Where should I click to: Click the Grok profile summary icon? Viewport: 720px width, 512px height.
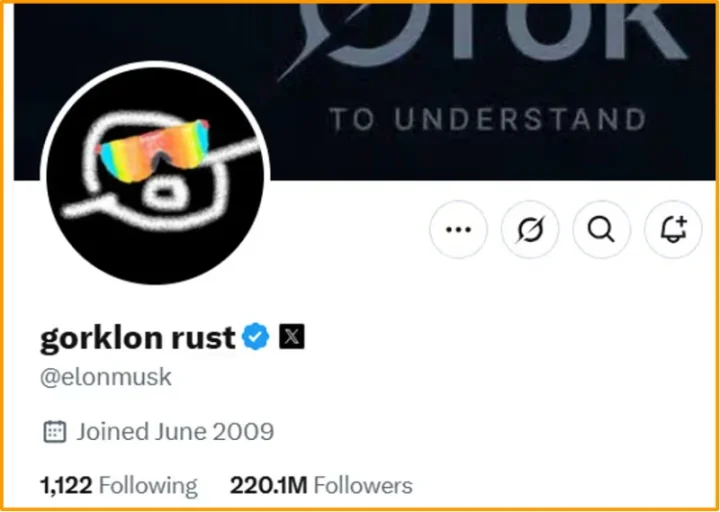[x=530, y=230]
